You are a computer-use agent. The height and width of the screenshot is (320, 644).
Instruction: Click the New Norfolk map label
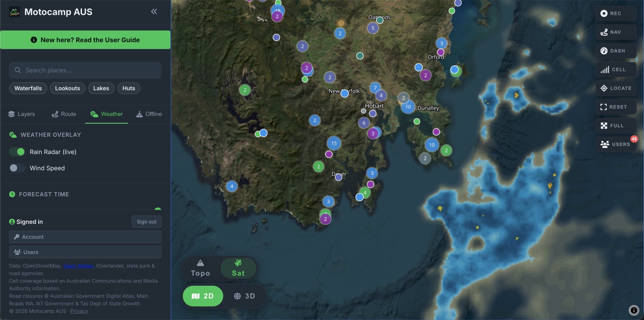[x=344, y=91]
